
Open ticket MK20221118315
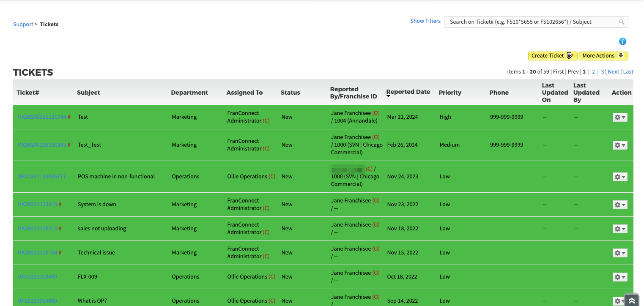click(x=37, y=228)
